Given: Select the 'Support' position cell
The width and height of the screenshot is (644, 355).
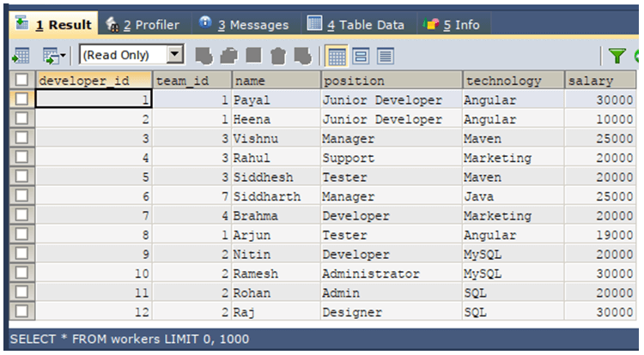Looking at the screenshot, I should pyautogui.click(x=392, y=158).
